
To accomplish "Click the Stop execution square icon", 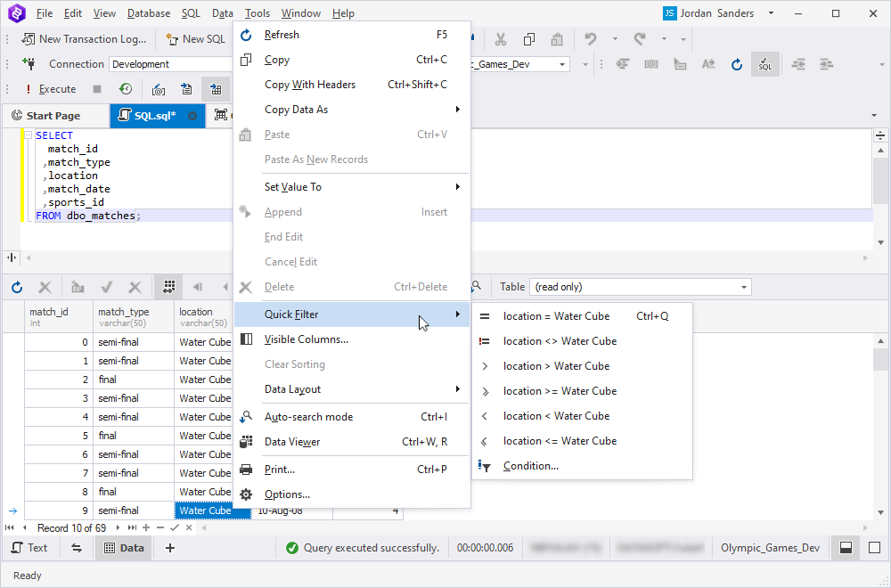I will click(97, 89).
